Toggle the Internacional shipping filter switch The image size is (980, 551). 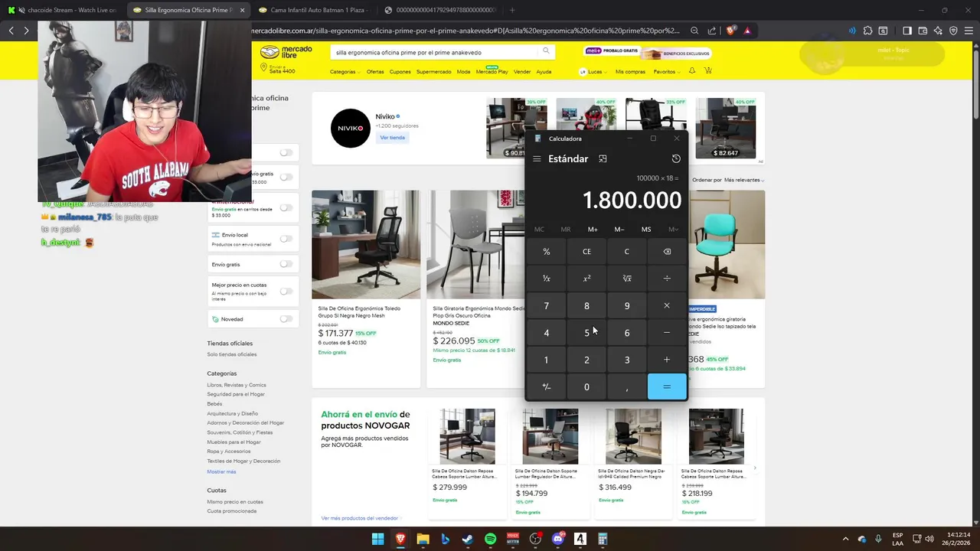[x=286, y=207]
